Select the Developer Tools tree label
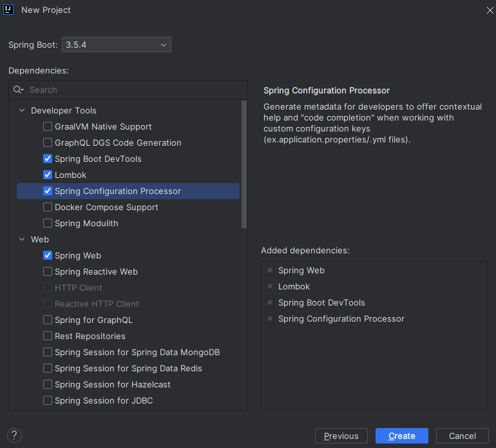The image size is (496, 448). [x=64, y=110]
